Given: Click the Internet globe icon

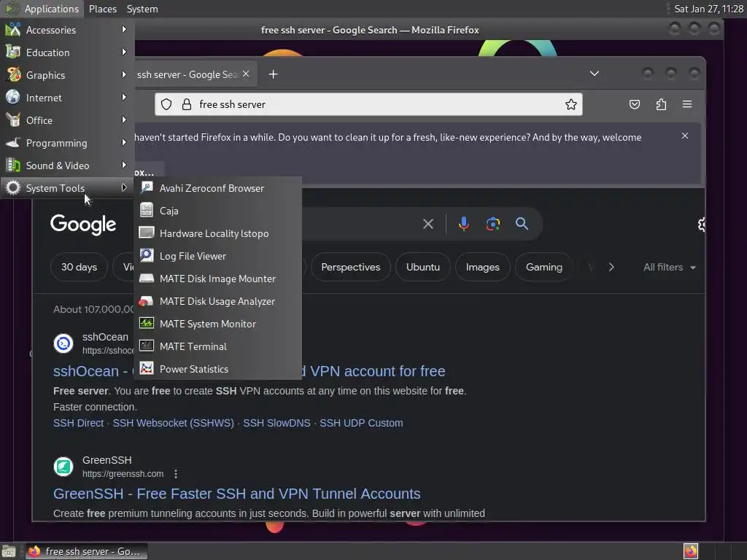Looking at the screenshot, I should [x=13, y=97].
